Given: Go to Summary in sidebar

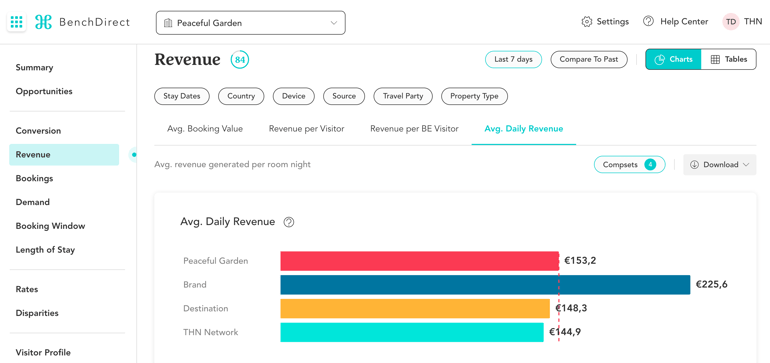Looking at the screenshot, I should (34, 67).
